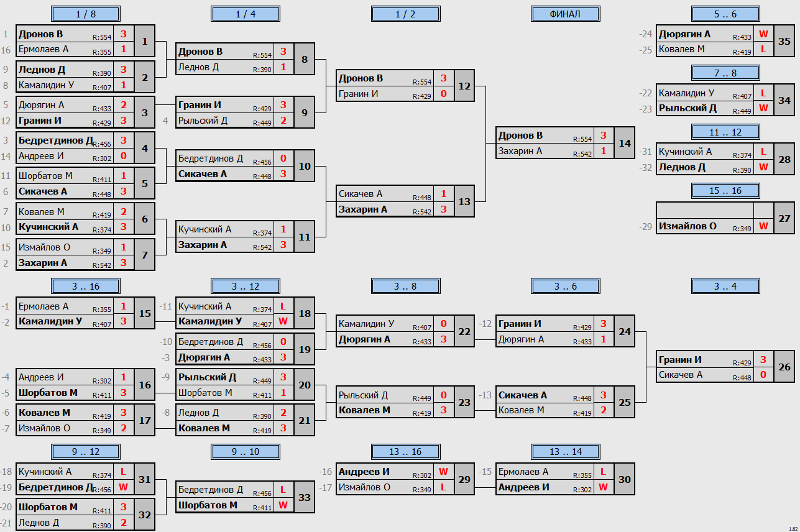This screenshot has height=532, width=800.
Task: Select Ковалев М in match 25
Action: coord(521,410)
